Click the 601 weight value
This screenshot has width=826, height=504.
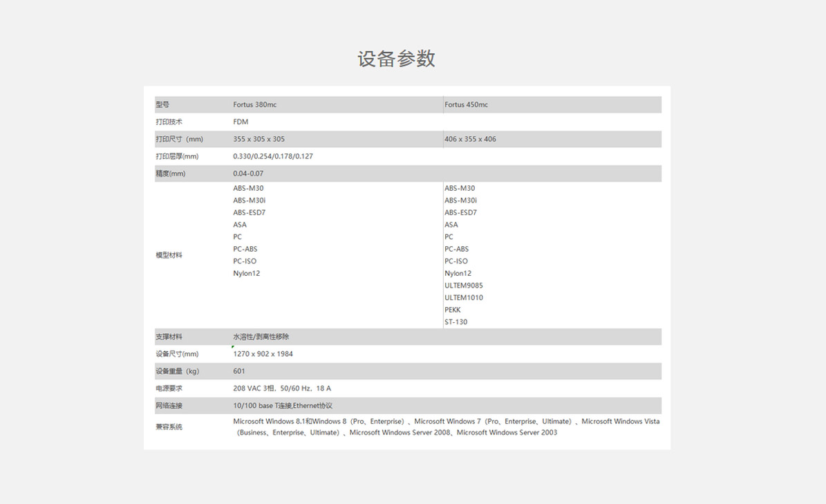pos(239,371)
